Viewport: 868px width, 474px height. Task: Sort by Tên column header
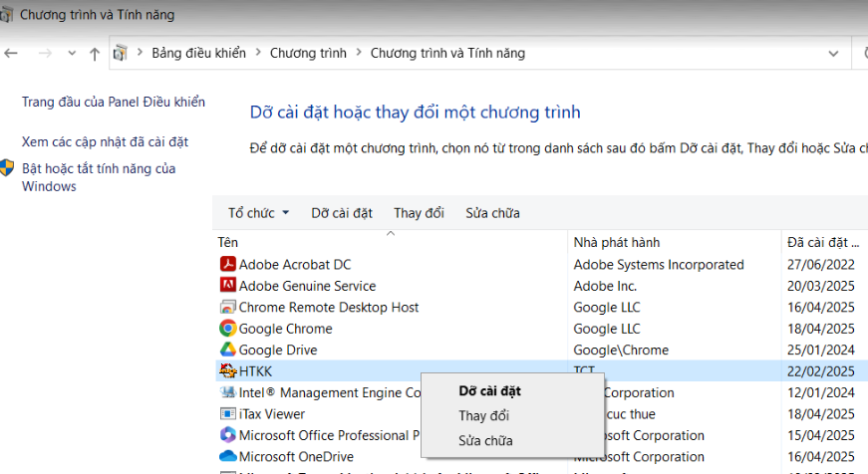point(227,242)
